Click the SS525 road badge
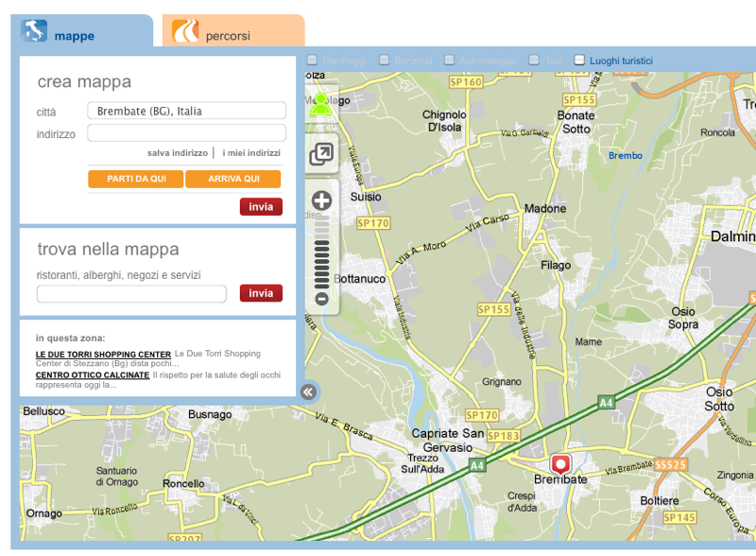Image resolution: width=756 pixels, height=556 pixels. pyautogui.click(x=671, y=465)
